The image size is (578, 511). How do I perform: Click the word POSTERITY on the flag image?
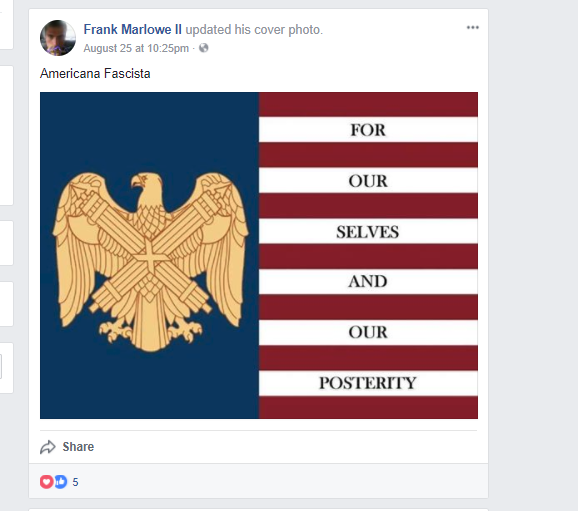[x=368, y=383]
